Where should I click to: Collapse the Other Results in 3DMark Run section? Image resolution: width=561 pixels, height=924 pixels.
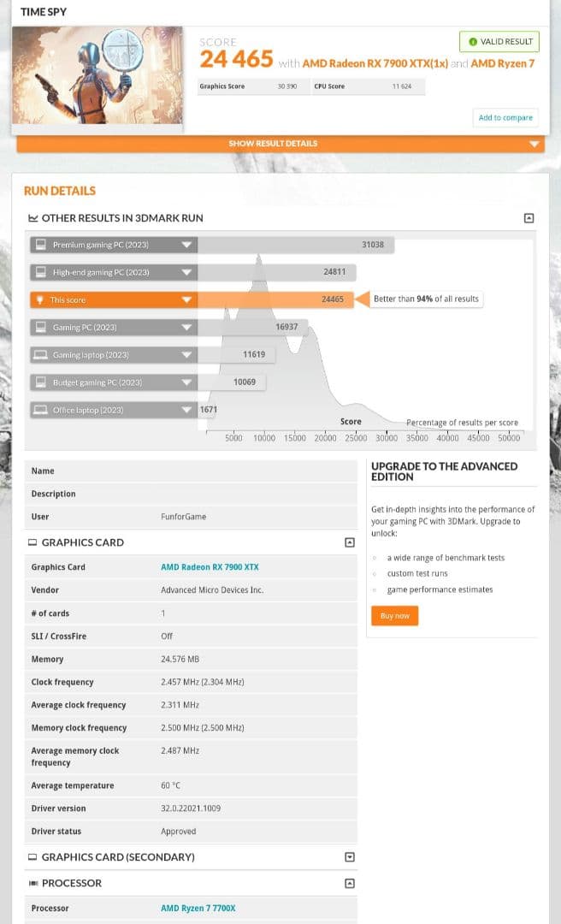pyautogui.click(x=529, y=218)
